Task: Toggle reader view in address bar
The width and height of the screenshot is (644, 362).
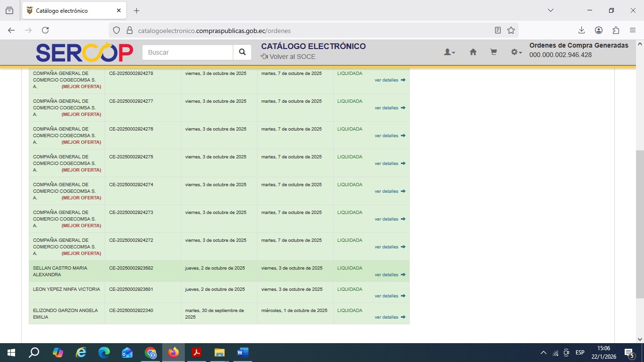Action: coord(498,30)
